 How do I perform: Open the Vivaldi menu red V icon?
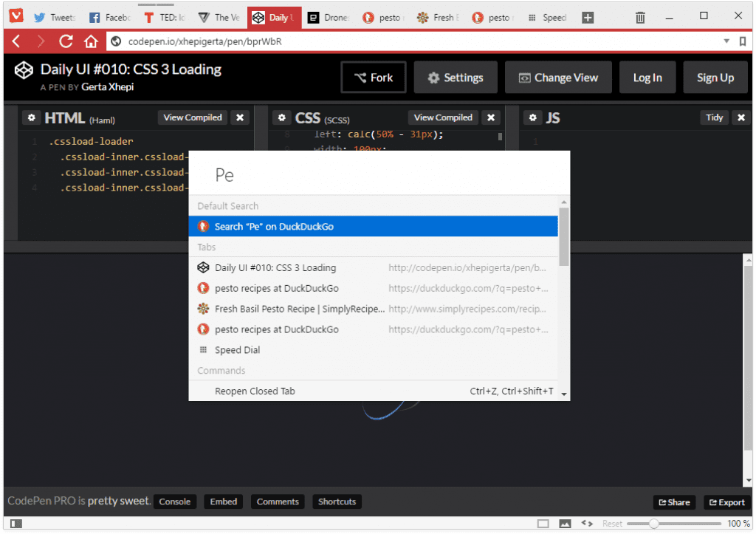coord(15,15)
